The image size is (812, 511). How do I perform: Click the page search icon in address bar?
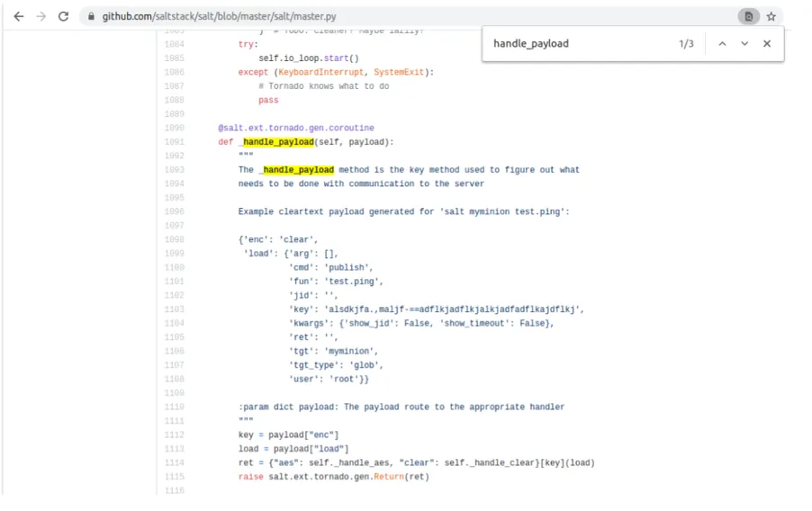(x=748, y=16)
